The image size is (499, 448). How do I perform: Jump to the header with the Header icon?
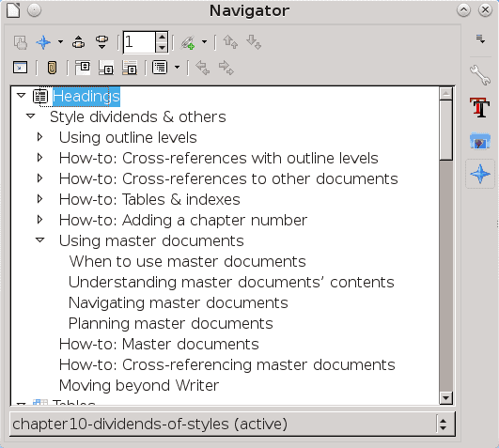pos(83,68)
